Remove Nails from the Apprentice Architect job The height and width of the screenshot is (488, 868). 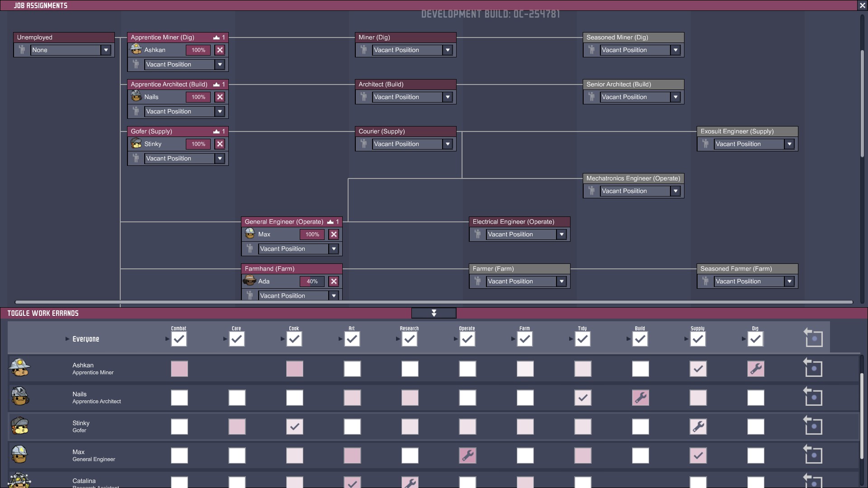click(220, 97)
